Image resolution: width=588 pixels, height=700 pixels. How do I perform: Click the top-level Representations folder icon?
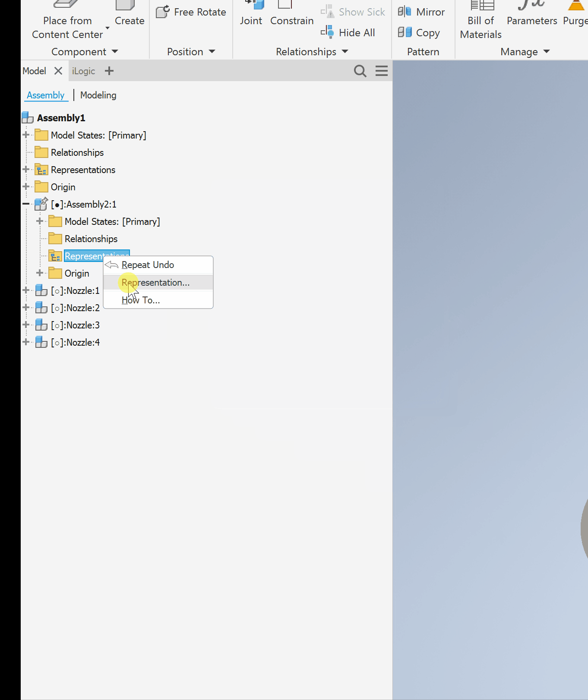coord(41,170)
